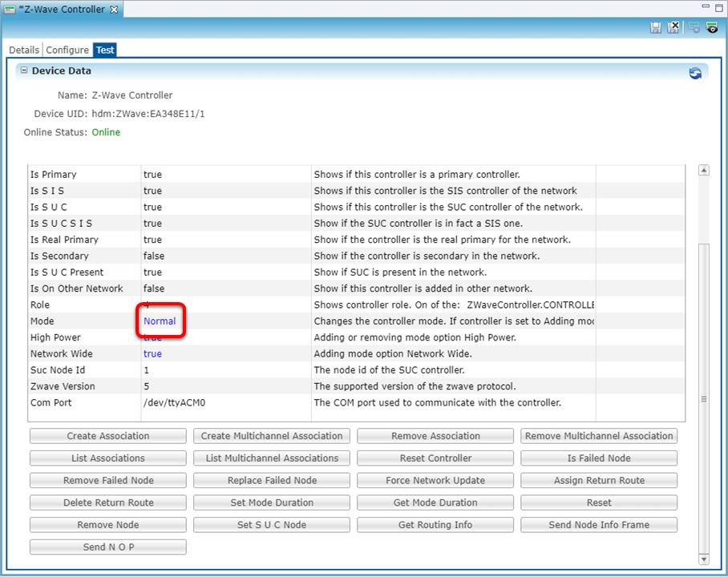Screen dimensions: 728x577
Task: Click Create Association button
Action: [x=108, y=436]
